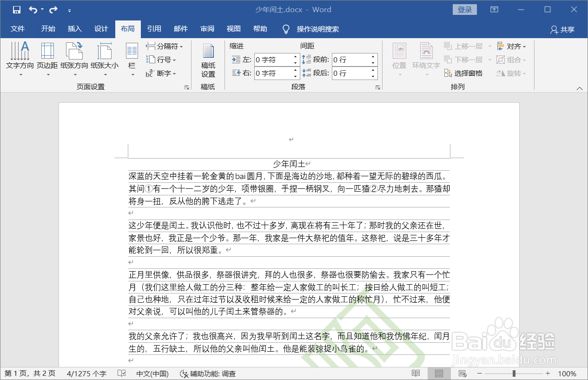Click 上移一层 bring forward
The width and height of the screenshot is (588, 380).
point(465,46)
